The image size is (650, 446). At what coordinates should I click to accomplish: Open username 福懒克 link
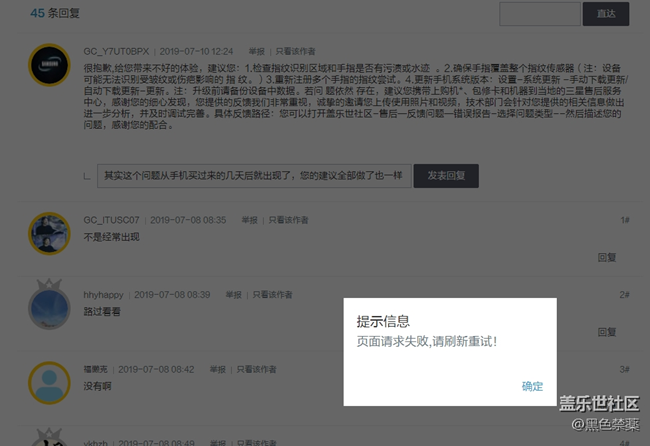coord(95,369)
